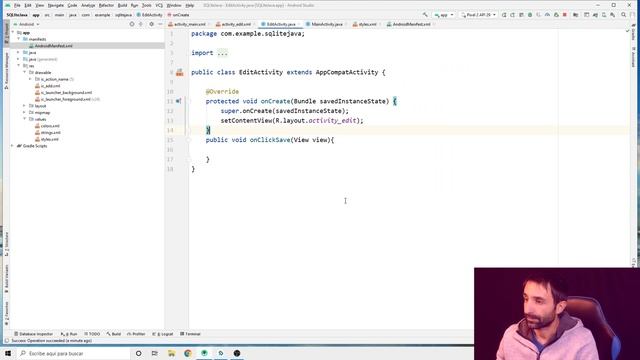Open the Logcat tool window

pos(163,334)
